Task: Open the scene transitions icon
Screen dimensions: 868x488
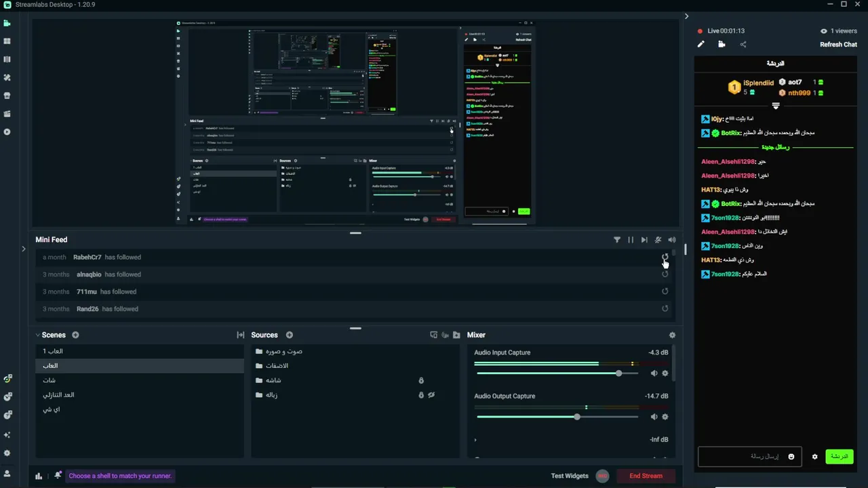Action: (240, 335)
